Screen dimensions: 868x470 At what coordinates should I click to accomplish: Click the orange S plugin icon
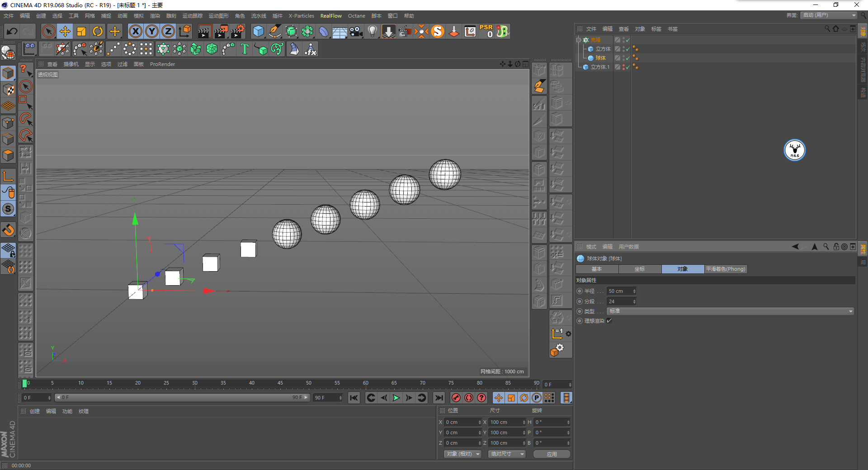(x=438, y=32)
